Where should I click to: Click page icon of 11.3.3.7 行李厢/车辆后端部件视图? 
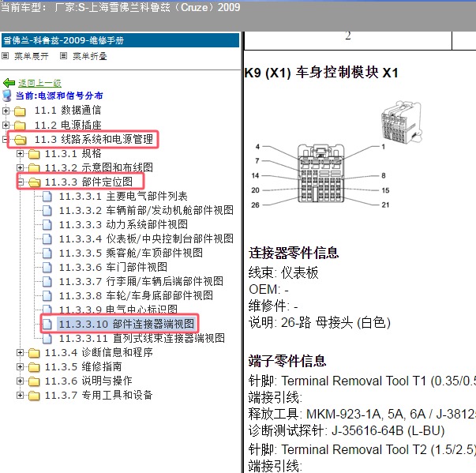tap(47, 281)
